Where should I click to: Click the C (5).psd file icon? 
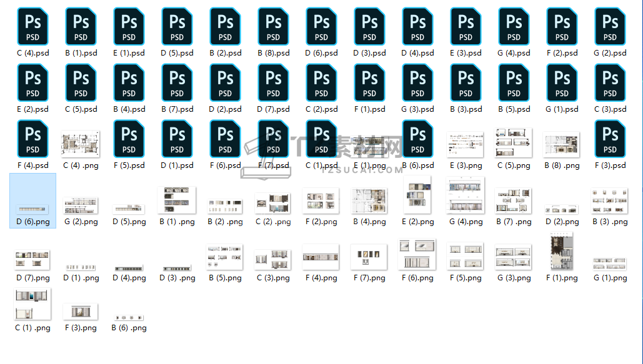(81, 82)
